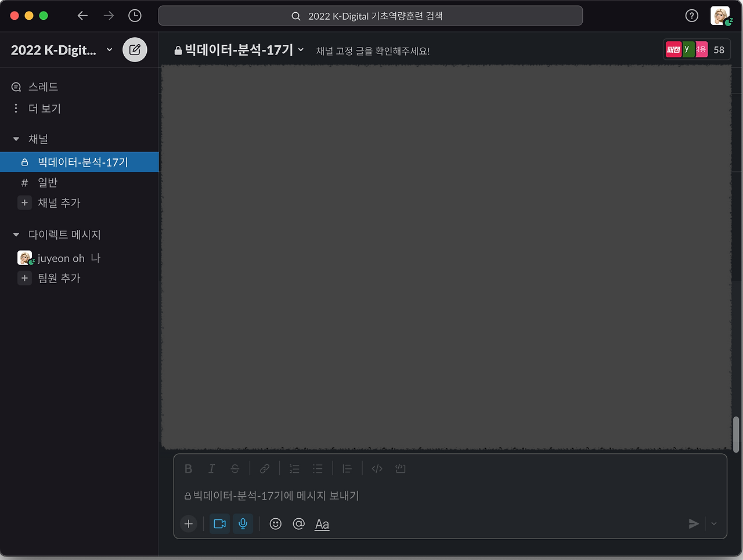
Task: Open the emoji picker in the composer
Action: pyautogui.click(x=275, y=523)
